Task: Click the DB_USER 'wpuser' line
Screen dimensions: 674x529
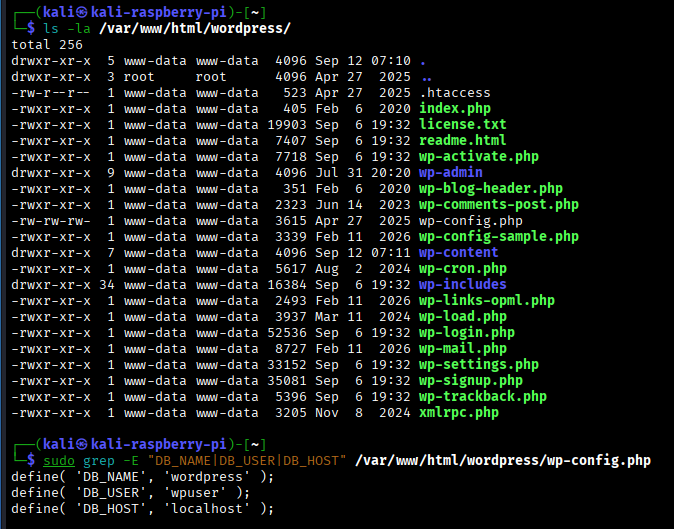Action: (130, 493)
